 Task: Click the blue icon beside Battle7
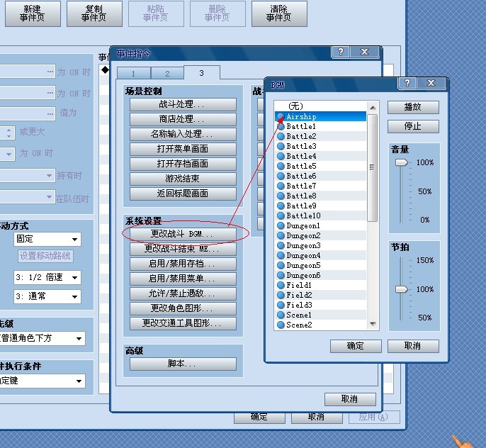tap(281, 186)
